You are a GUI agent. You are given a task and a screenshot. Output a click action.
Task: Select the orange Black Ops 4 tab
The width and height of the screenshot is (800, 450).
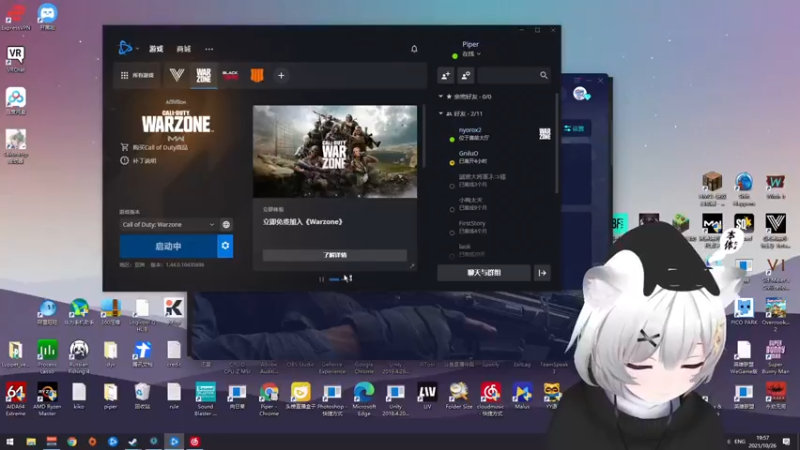pyautogui.click(x=257, y=76)
